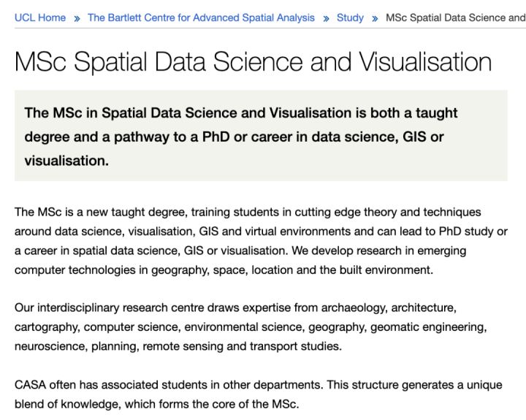
Task: Select the current-page breadcrumb MSc Spatial Data Science
Action: pyautogui.click(x=456, y=18)
